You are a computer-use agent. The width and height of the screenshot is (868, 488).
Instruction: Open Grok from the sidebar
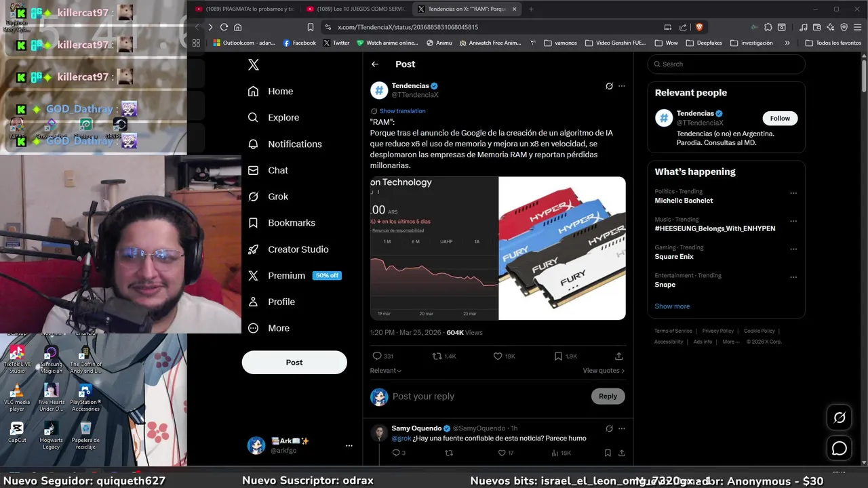(x=268, y=197)
